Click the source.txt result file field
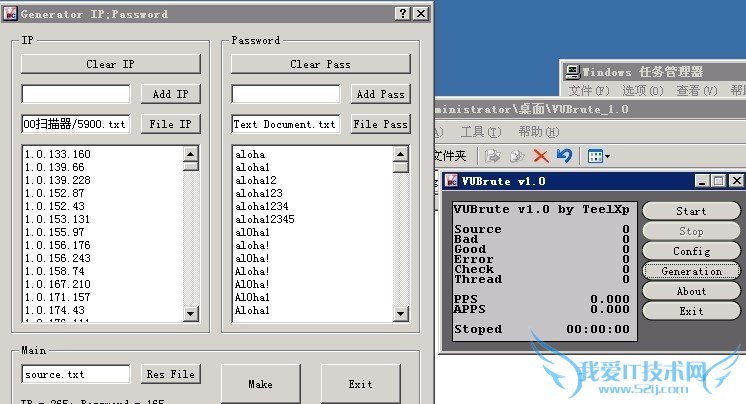The height and width of the screenshot is (404, 746). pyautogui.click(x=76, y=374)
